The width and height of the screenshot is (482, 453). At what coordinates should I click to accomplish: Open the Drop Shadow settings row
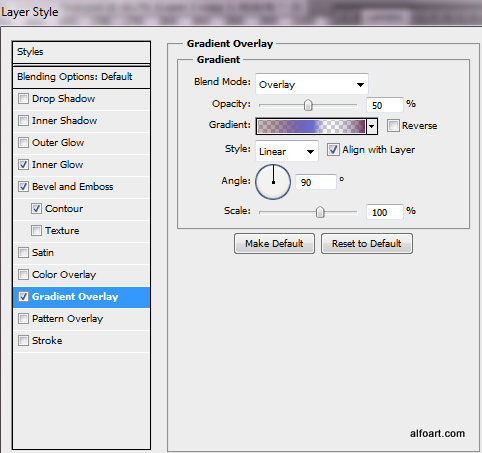81,99
